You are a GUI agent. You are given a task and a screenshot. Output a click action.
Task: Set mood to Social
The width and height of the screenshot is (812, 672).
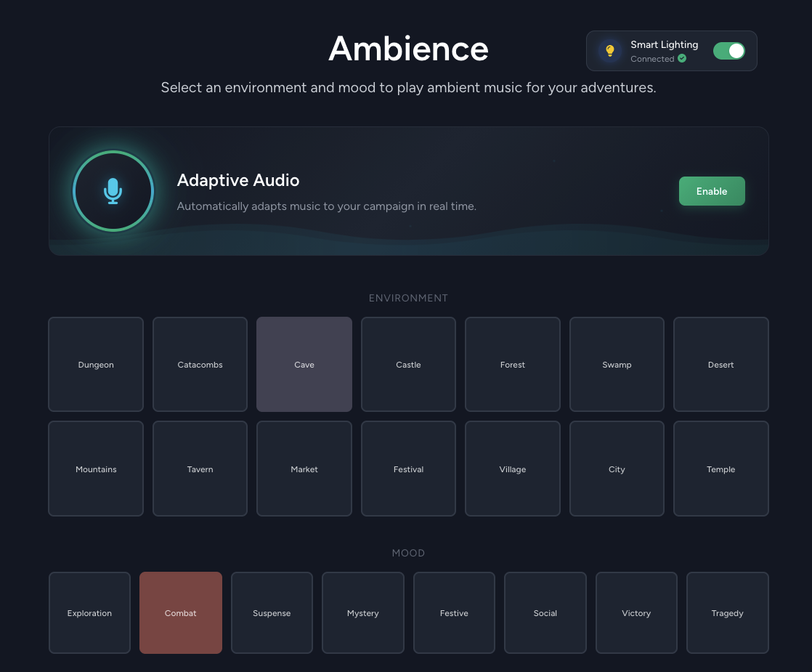click(545, 613)
